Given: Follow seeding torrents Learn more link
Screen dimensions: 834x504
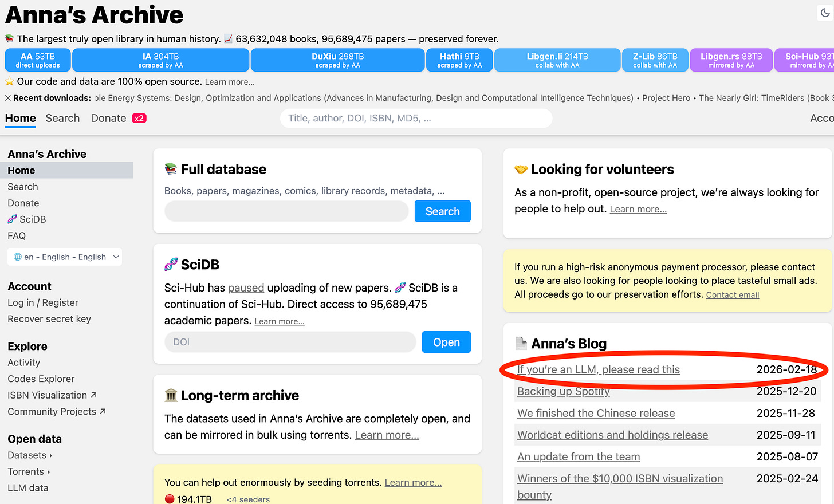Looking at the screenshot, I should [x=413, y=482].
